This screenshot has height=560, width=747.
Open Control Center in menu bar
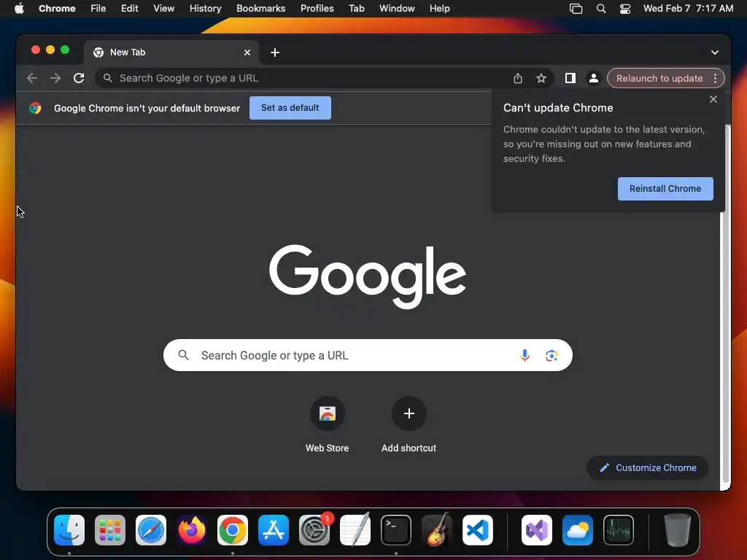[x=625, y=9]
